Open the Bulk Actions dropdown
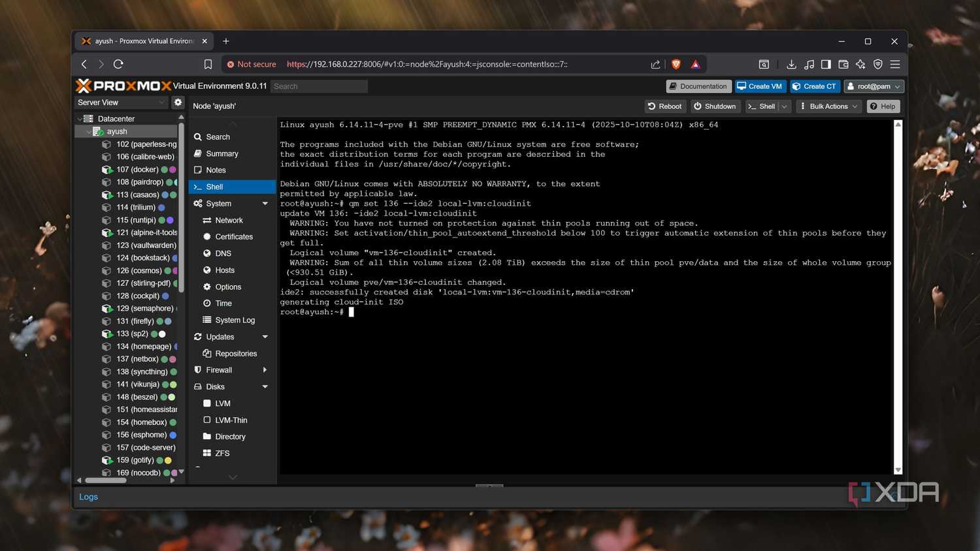Screen dimensions: 980x551 click(x=828, y=106)
